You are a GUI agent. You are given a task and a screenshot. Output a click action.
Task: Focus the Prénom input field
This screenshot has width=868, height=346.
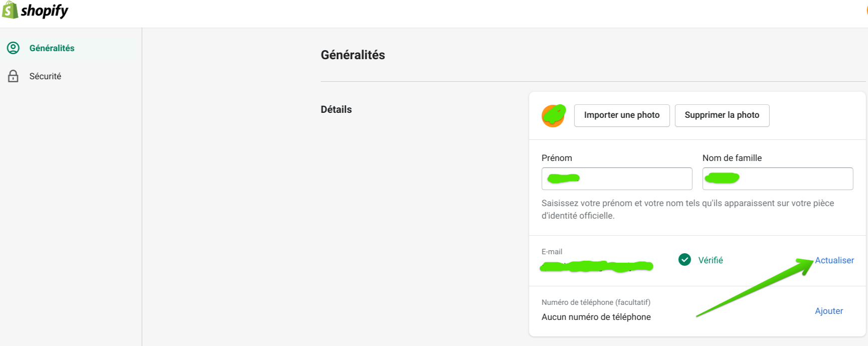(616, 179)
